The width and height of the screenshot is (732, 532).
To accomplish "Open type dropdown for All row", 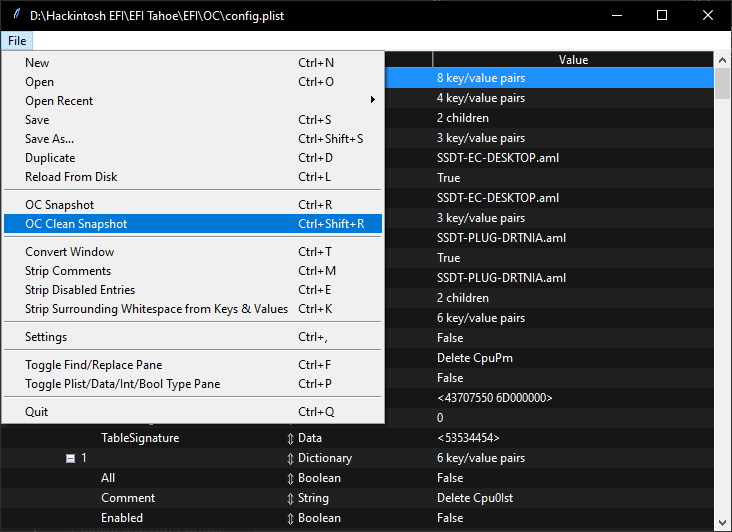I will 290,478.
